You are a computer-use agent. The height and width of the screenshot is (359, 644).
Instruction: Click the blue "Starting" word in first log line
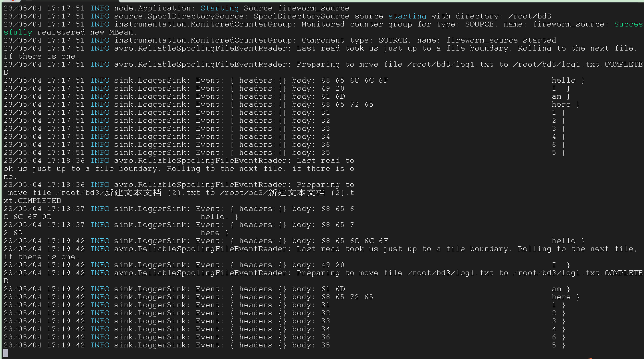coord(220,8)
